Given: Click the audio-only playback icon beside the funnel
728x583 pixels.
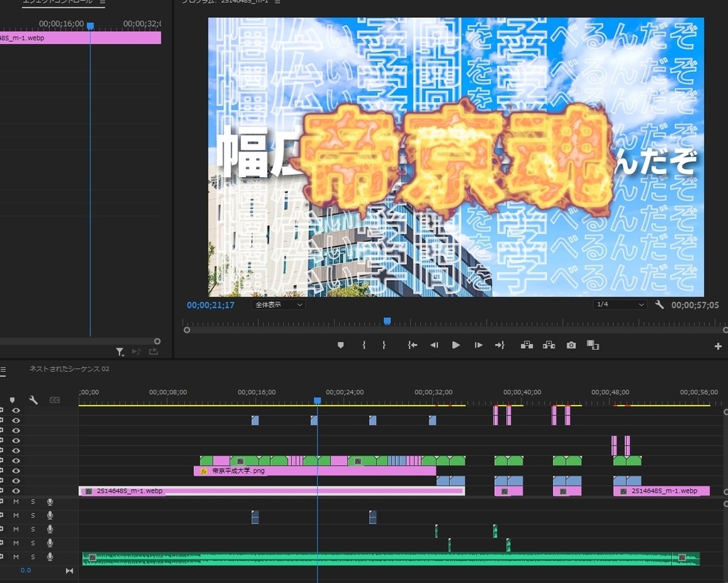Looking at the screenshot, I should pos(136,351).
